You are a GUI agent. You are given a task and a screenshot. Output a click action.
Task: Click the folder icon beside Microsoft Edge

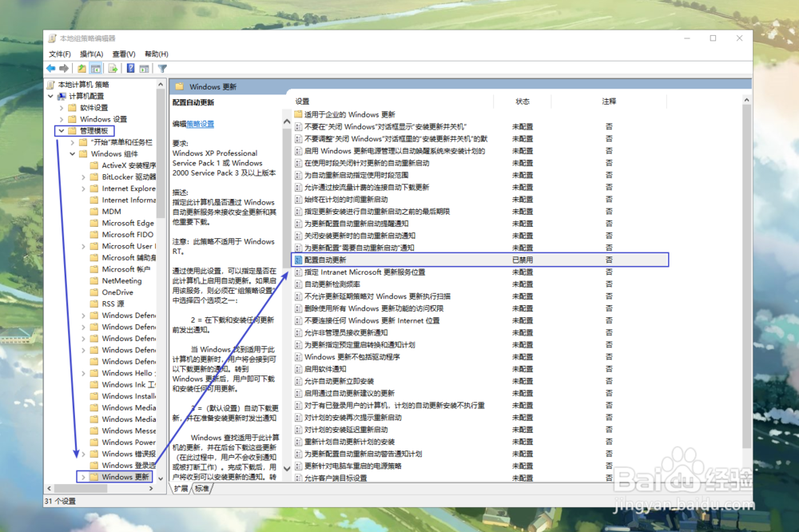click(93, 223)
